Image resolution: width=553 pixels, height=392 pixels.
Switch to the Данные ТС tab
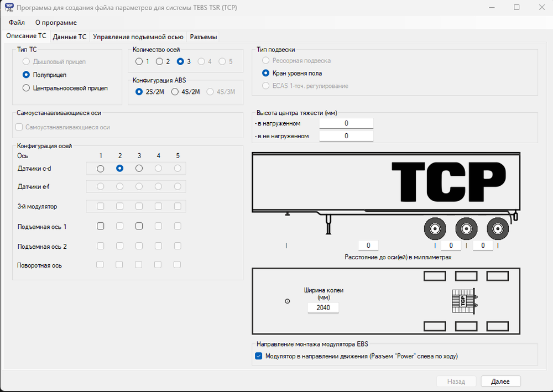[70, 36]
